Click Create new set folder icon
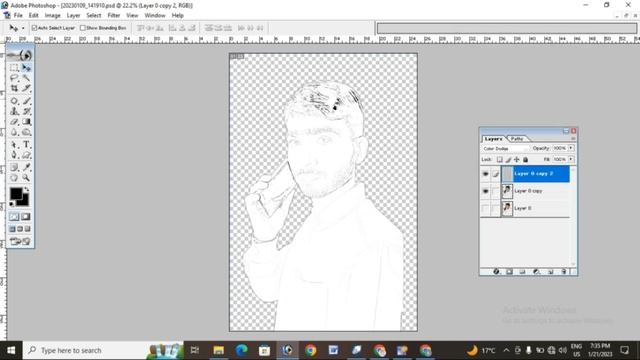This screenshot has width=640, height=360. [x=522, y=271]
